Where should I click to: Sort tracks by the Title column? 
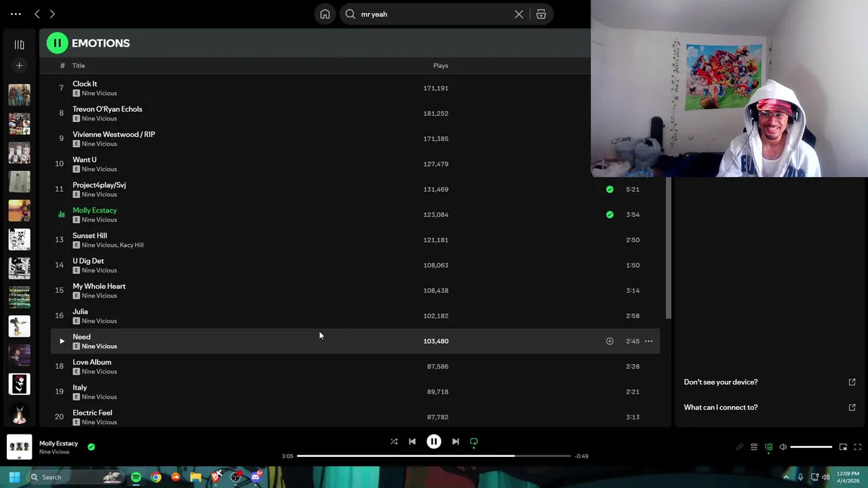tap(79, 66)
